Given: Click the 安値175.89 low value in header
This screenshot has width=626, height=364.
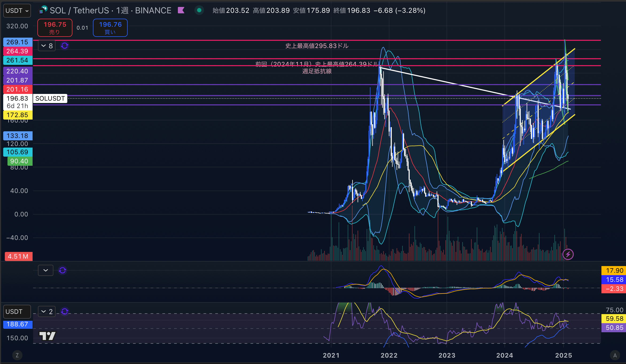Looking at the screenshot, I should [311, 10].
